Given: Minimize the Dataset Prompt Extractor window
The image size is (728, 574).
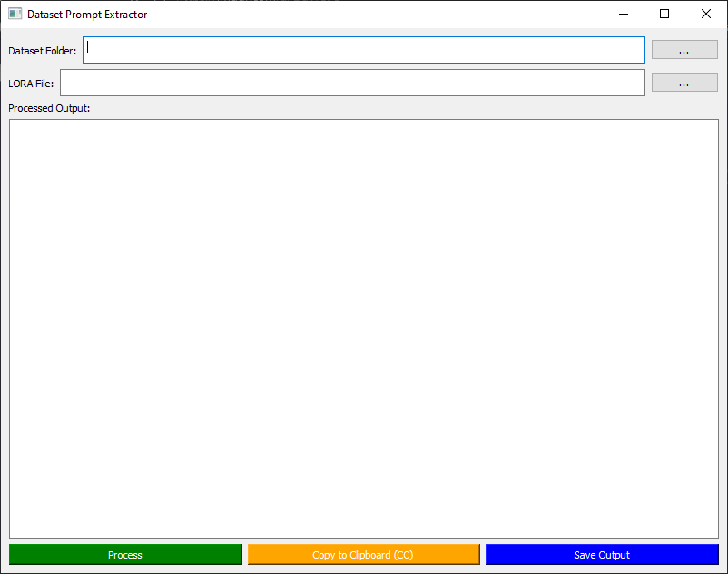Looking at the screenshot, I should (x=624, y=14).
